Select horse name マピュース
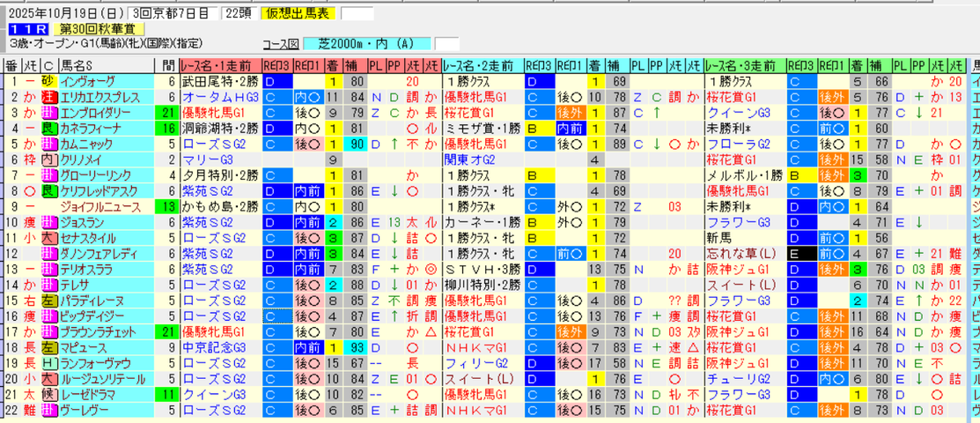 [x=83, y=347]
